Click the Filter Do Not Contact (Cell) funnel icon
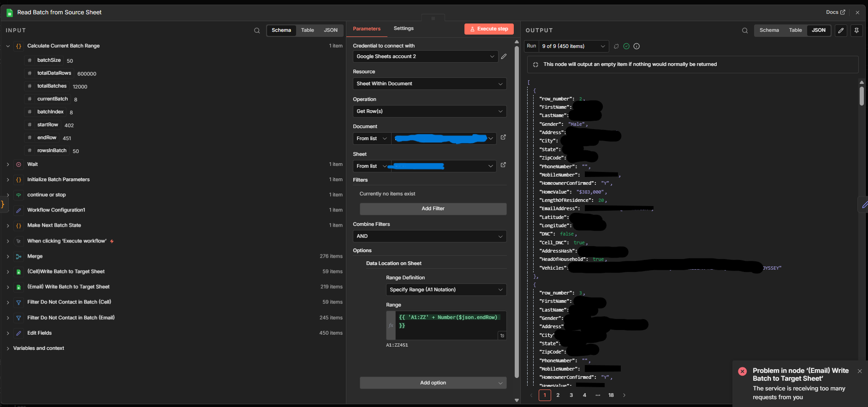The width and height of the screenshot is (868, 407). pos(18,302)
